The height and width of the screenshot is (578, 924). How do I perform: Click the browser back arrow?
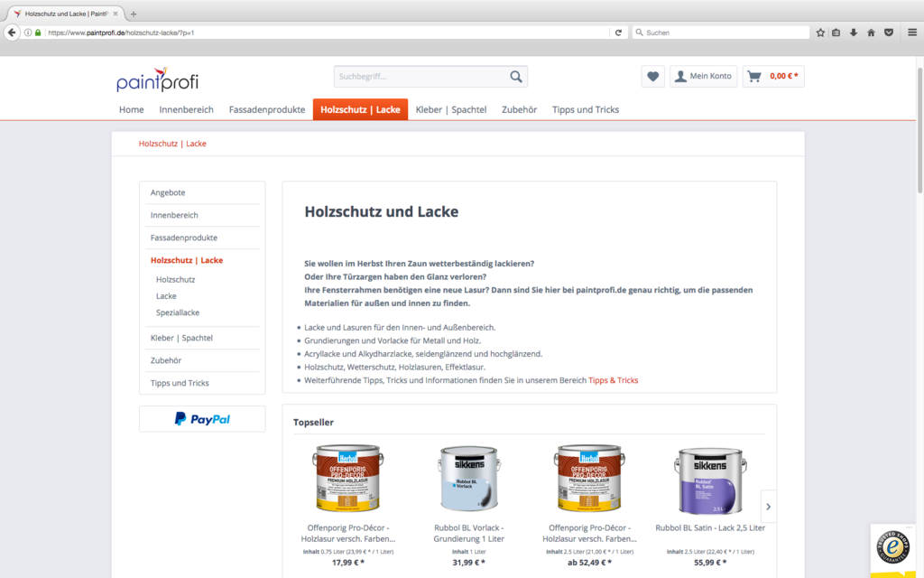point(12,33)
